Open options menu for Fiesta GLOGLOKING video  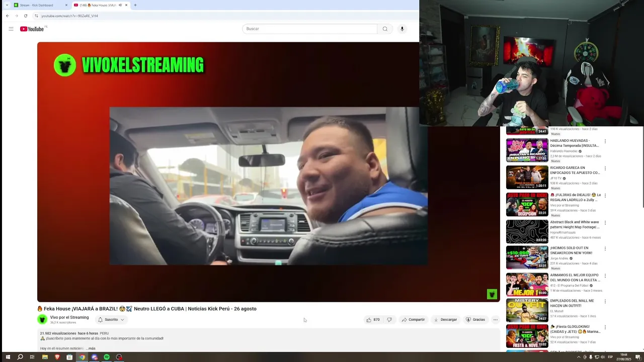[x=605, y=327]
